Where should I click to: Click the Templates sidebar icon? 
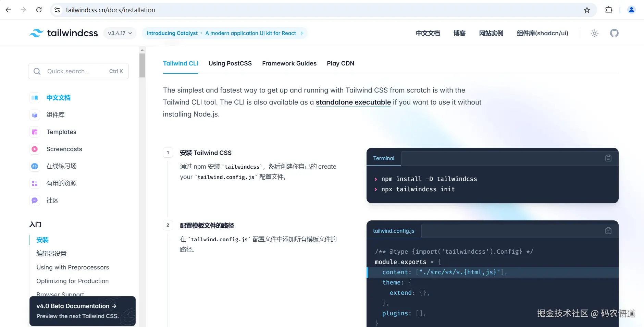click(35, 132)
